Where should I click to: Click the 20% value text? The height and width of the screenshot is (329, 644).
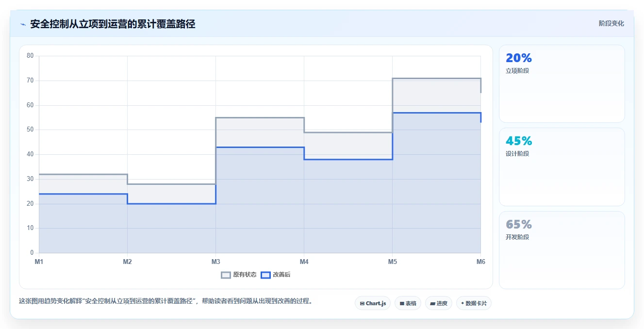point(519,58)
